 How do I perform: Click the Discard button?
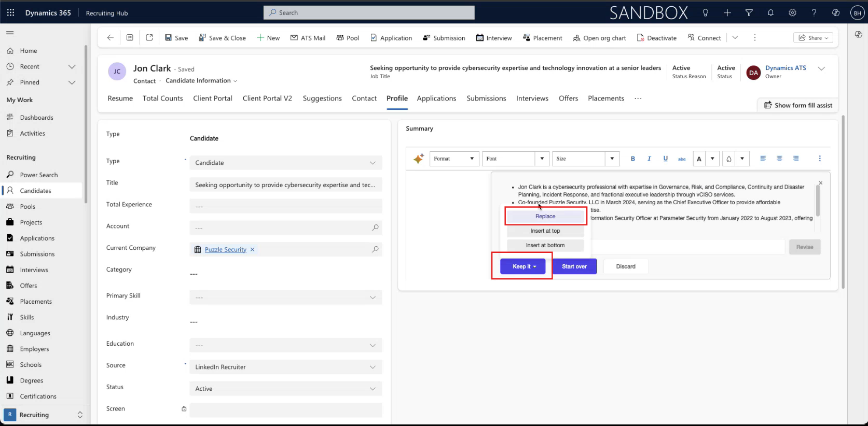tap(626, 266)
